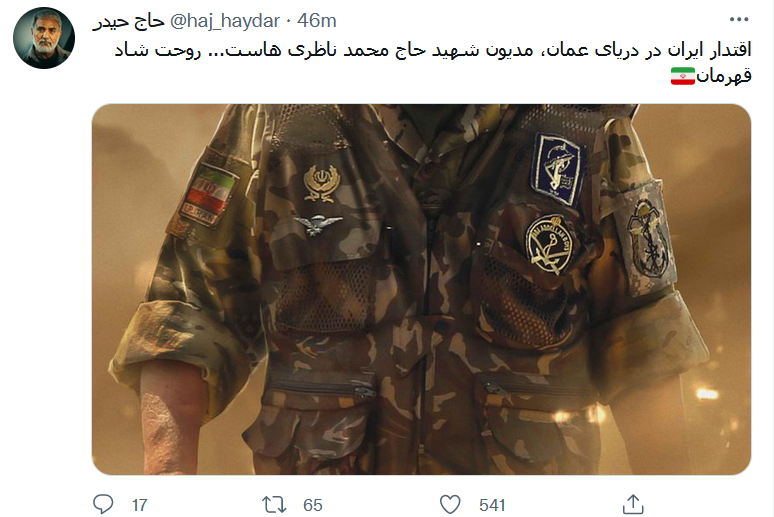Open the attached military uniform photo
Viewport: 774px width, 517px height.
tap(422, 289)
